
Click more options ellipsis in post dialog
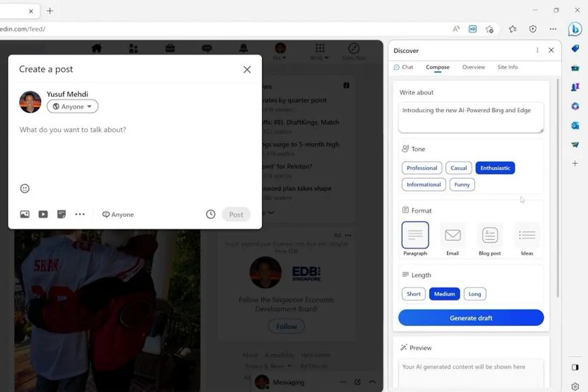pyautogui.click(x=80, y=214)
